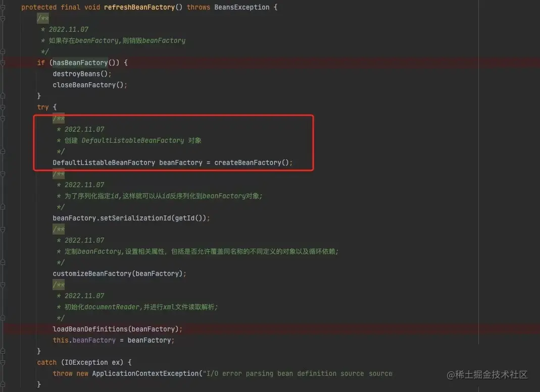Click comment starting with 定制beanFactory,设置相关属性
The width and height of the screenshot is (540, 392).
[202, 251]
